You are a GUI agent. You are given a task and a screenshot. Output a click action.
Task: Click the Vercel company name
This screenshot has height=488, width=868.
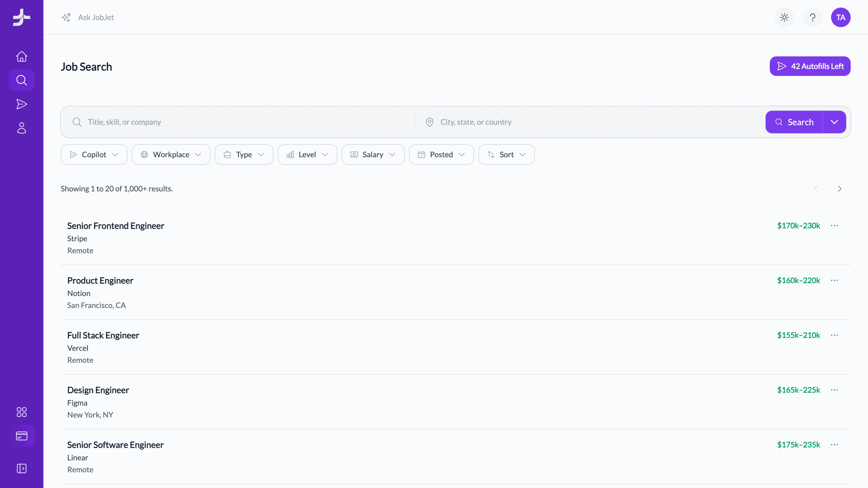[78, 348]
